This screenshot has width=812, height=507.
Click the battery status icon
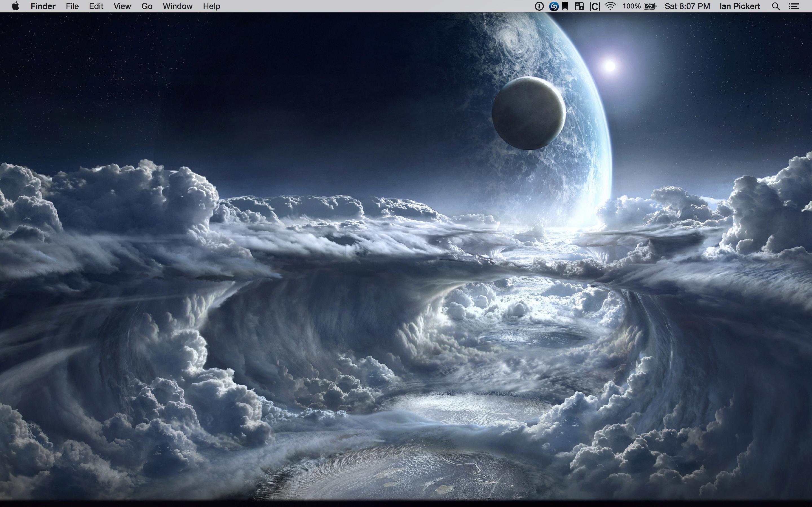648,6
